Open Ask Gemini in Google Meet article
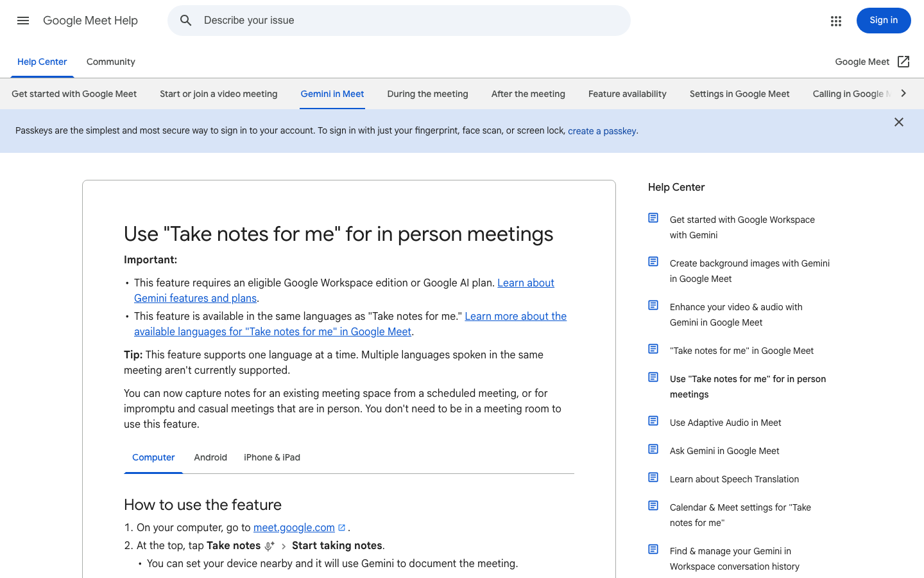This screenshot has height=578, width=924. 724,451
